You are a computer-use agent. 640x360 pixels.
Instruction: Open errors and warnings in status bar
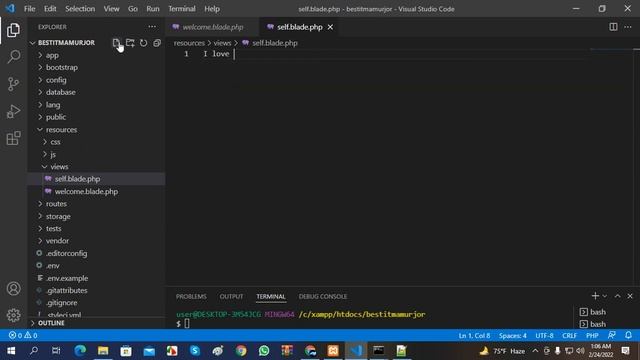click(x=23, y=336)
